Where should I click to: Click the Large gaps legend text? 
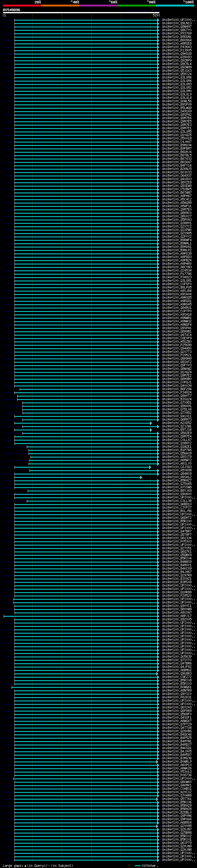click(x=38, y=865)
